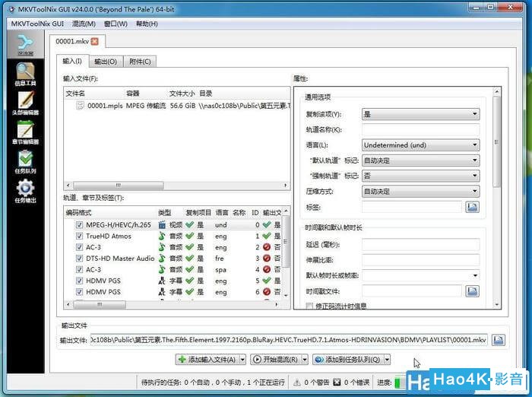Click green check in copy column of HEVC row
Image resolution: width=532 pixels, height=397 pixels.
[x=190, y=225]
